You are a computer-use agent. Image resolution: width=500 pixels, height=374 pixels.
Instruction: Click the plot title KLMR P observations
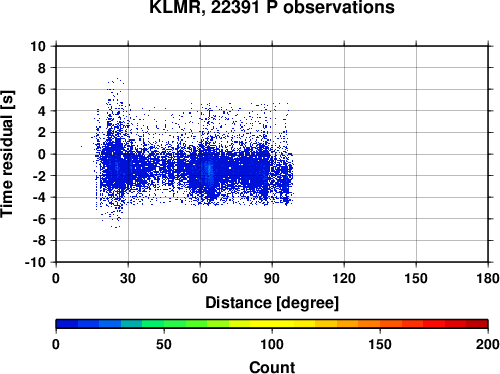[272, 7]
